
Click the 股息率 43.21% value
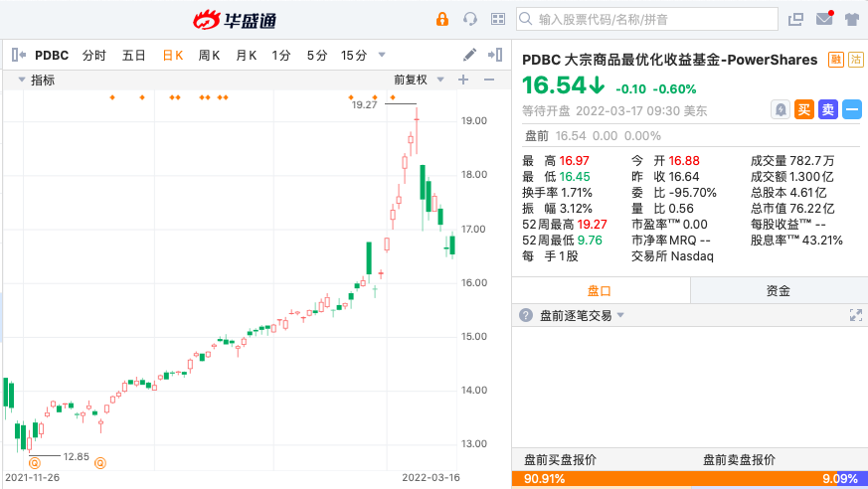pyautogui.click(x=822, y=241)
